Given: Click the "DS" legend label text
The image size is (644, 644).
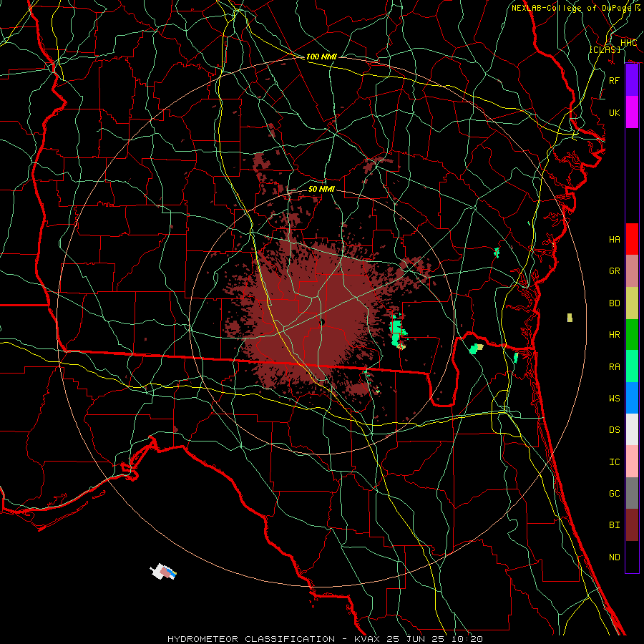Looking at the screenshot, I should [614, 430].
